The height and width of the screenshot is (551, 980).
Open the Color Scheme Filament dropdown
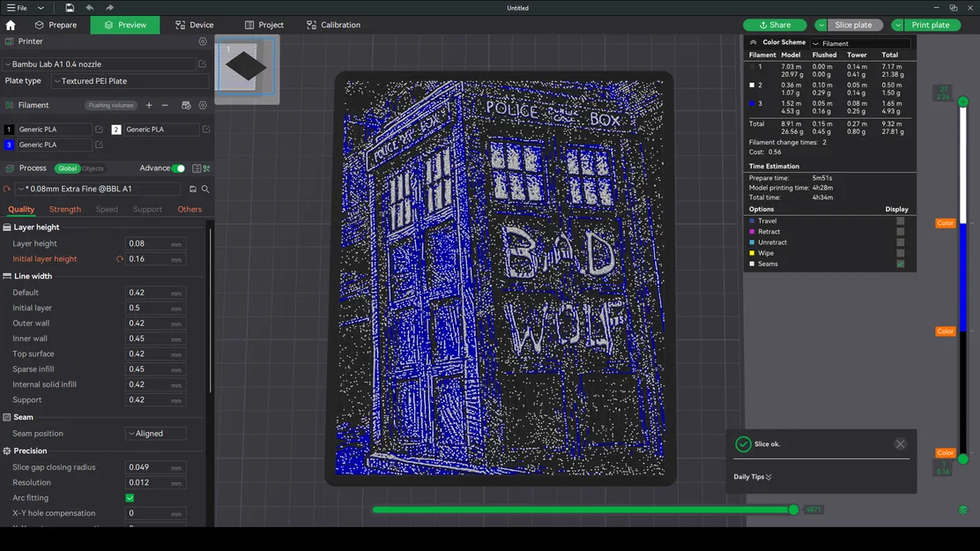point(861,44)
